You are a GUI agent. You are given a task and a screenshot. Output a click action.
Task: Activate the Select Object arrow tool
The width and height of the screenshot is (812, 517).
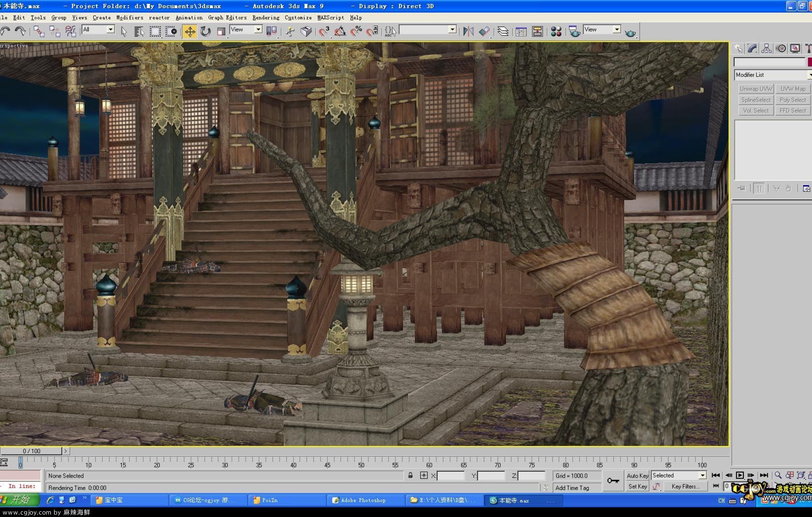click(124, 31)
